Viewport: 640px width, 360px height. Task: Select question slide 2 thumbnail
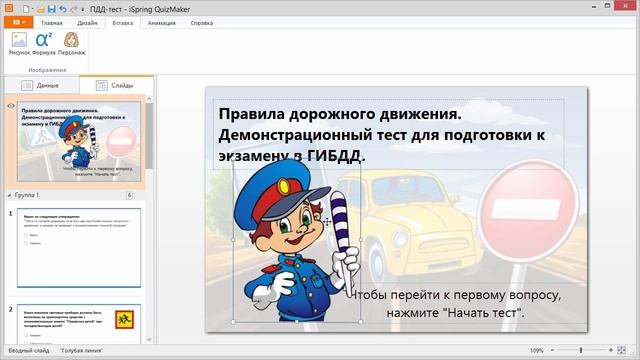(79, 324)
